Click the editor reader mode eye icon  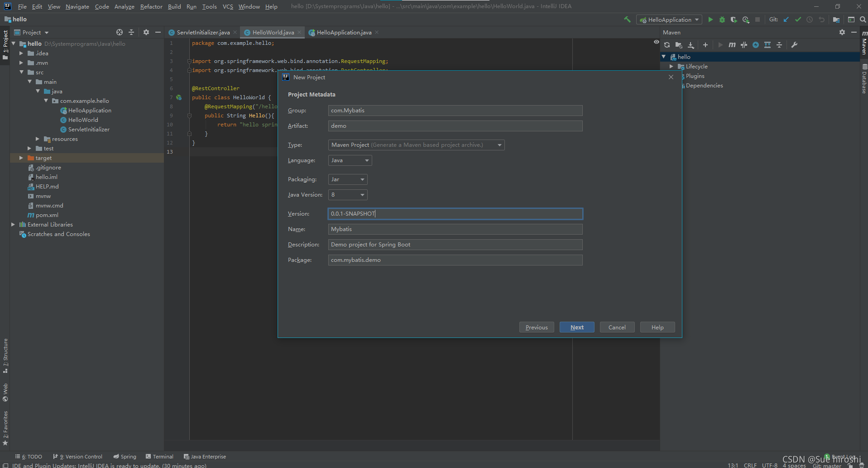click(x=656, y=42)
